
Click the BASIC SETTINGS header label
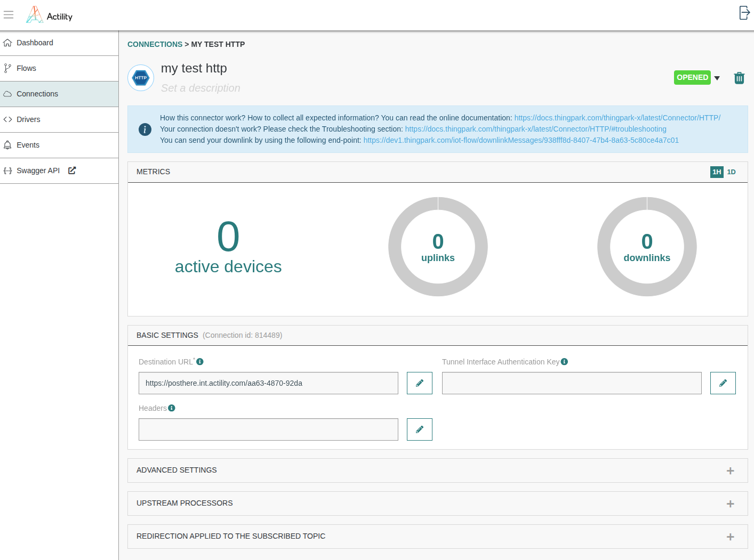tap(167, 335)
